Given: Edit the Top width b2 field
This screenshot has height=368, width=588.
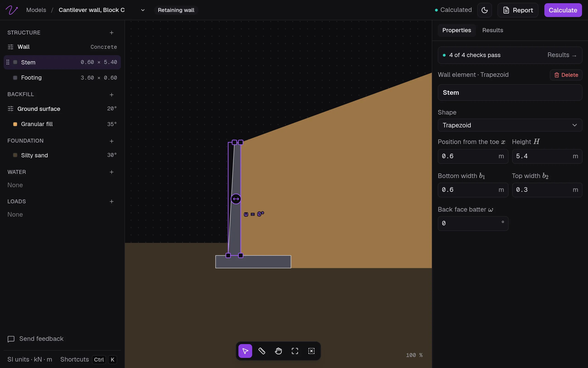Looking at the screenshot, I should (x=547, y=190).
